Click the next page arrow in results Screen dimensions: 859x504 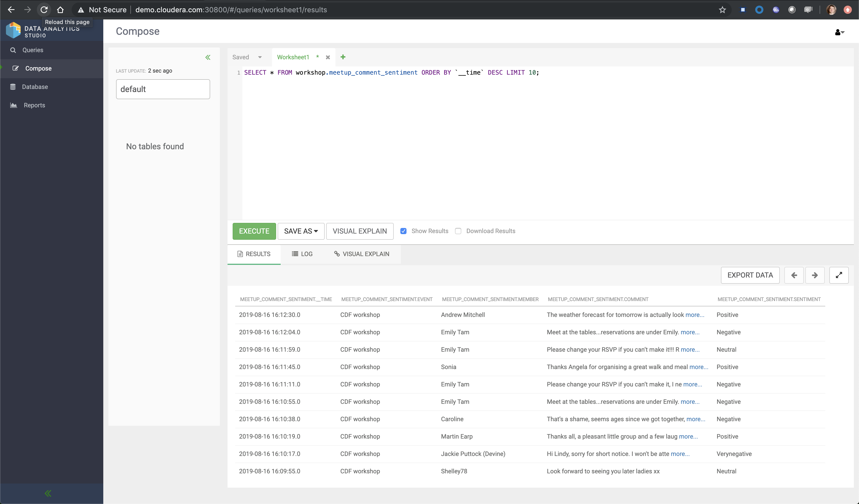coord(814,275)
